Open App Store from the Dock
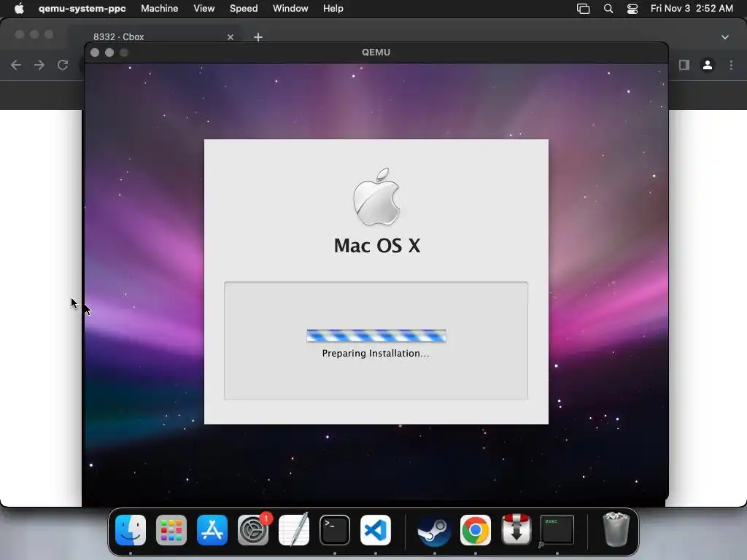The width and height of the screenshot is (747, 560). (212, 530)
